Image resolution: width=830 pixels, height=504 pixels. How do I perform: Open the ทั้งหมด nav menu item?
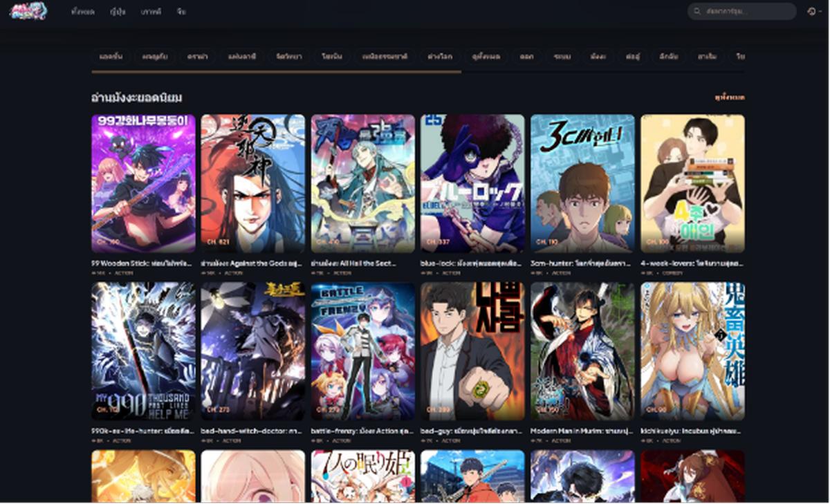pyautogui.click(x=83, y=12)
